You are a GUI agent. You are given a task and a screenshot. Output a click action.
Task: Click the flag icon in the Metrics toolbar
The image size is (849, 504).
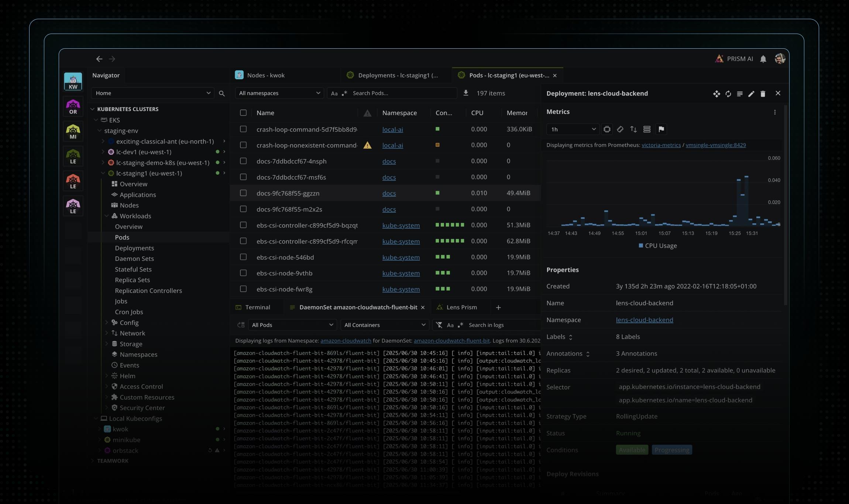click(x=661, y=129)
